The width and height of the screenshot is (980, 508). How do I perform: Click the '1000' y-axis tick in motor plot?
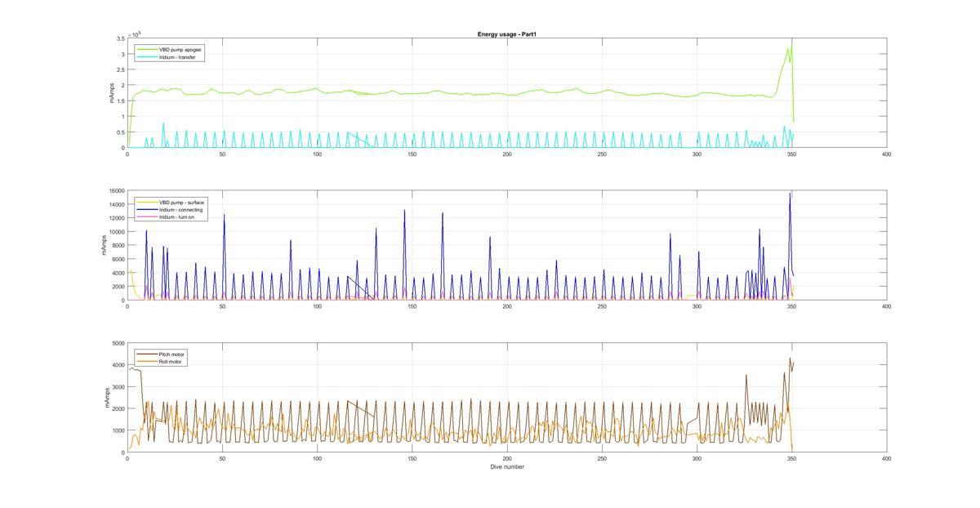point(118,430)
